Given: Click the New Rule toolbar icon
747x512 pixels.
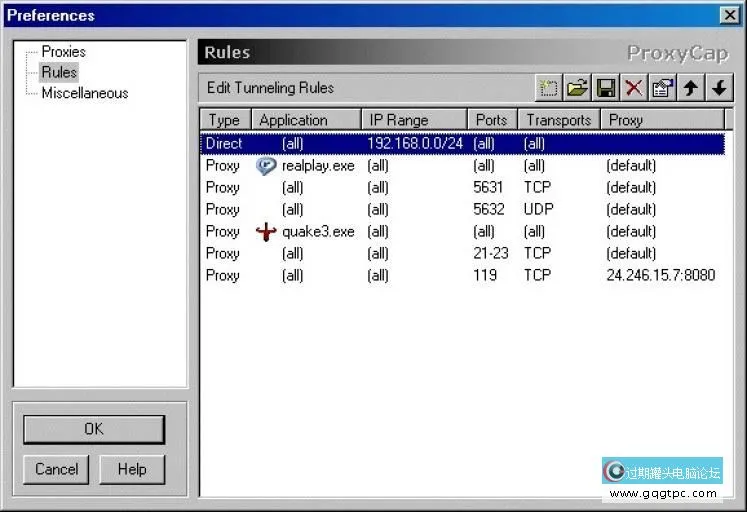Looking at the screenshot, I should [548, 88].
